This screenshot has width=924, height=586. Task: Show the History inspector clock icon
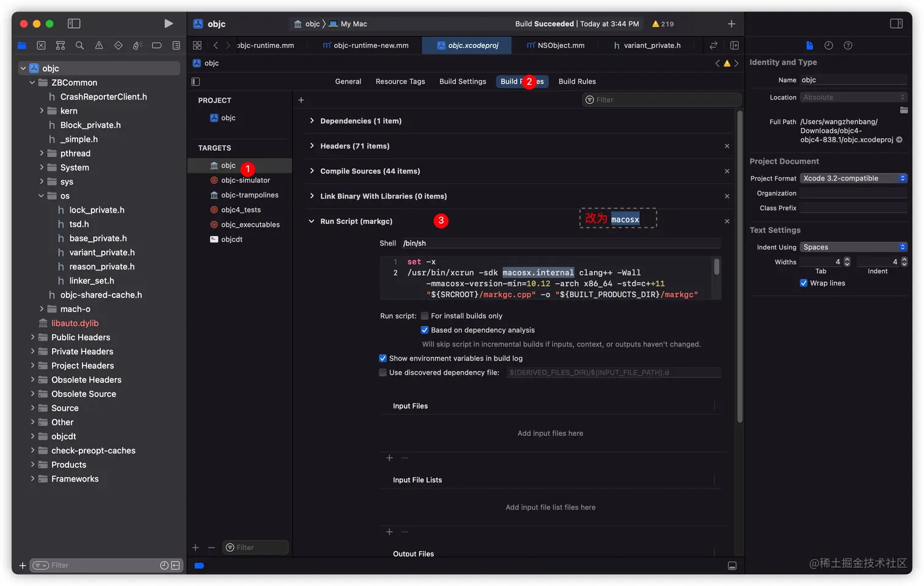click(x=829, y=45)
